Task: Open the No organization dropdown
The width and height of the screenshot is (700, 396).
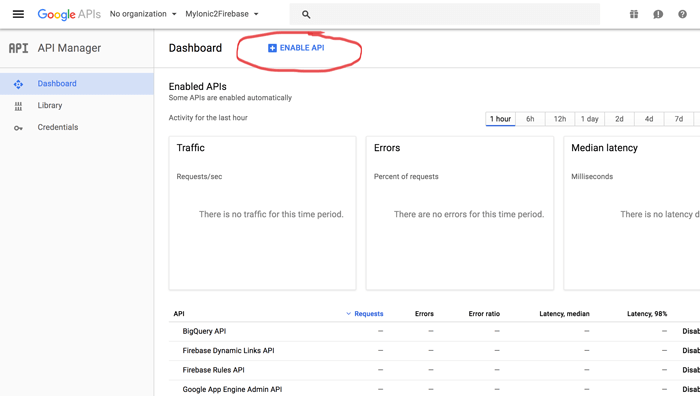Action: click(x=143, y=14)
